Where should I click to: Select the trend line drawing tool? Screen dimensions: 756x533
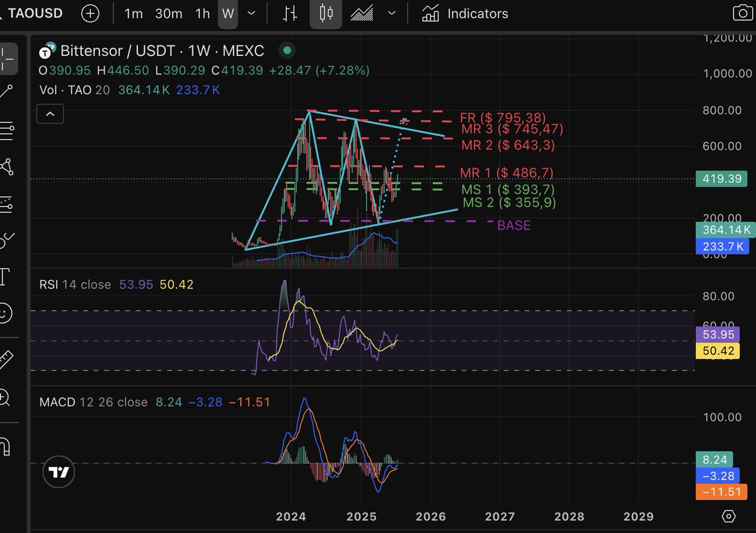[x=6, y=91]
